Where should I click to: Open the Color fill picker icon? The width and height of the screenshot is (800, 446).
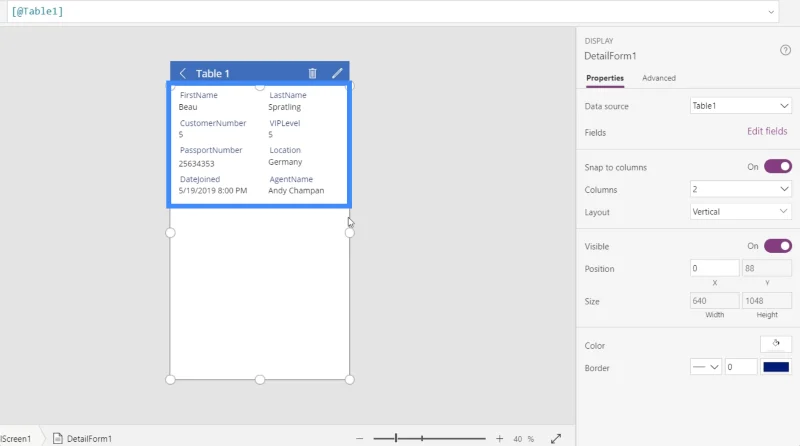[x=776, y=344]
